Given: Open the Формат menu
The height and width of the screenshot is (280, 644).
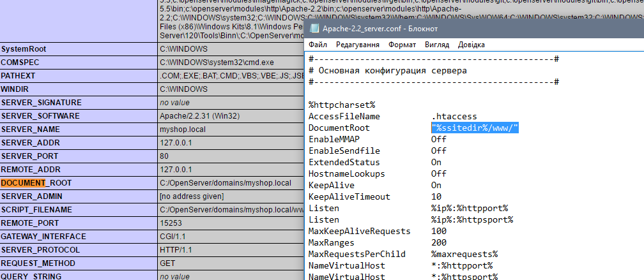Looking at the screenshot, I should pos(402,45).
